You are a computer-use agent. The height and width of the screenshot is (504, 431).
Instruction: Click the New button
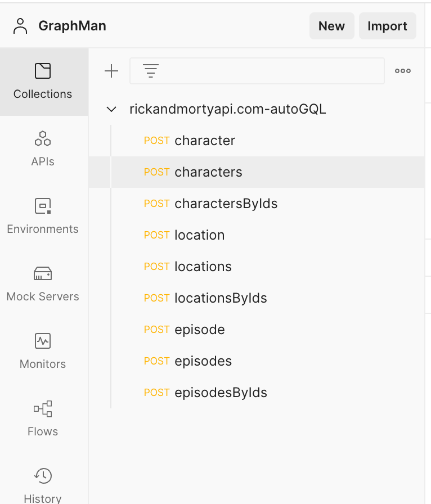point(331,26)
